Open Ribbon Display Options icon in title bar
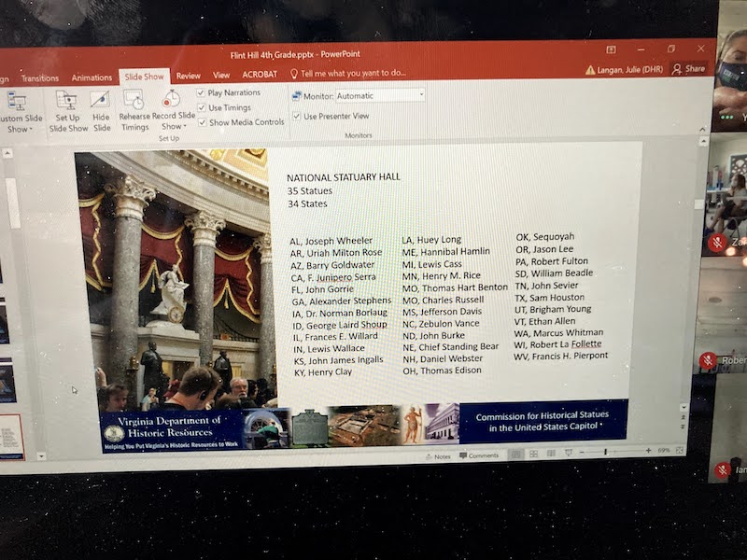This screenshot has height=560, width=747. (612, 49)
